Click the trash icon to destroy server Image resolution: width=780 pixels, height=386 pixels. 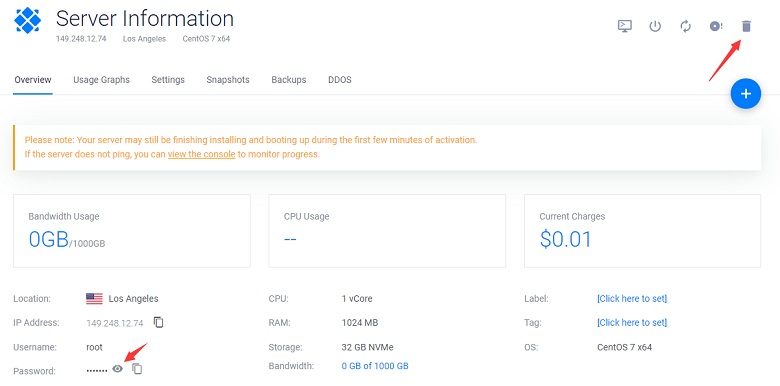746,26
